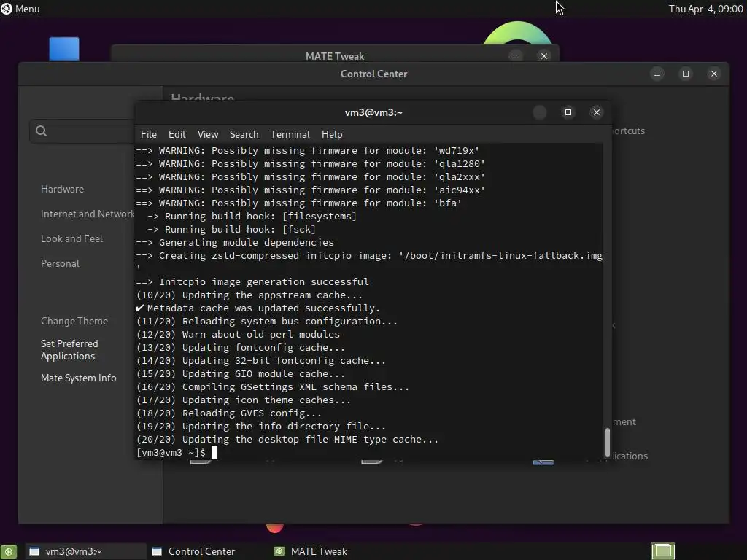Screen dimensions: 747x560
Task: Open Mate System Info task
Action: pos(79,378)
